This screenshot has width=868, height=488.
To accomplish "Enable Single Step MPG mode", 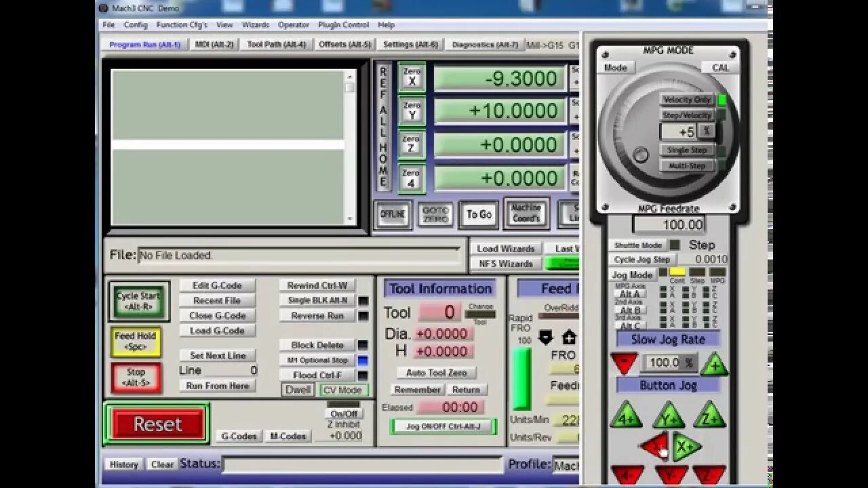I will (687, 150).
